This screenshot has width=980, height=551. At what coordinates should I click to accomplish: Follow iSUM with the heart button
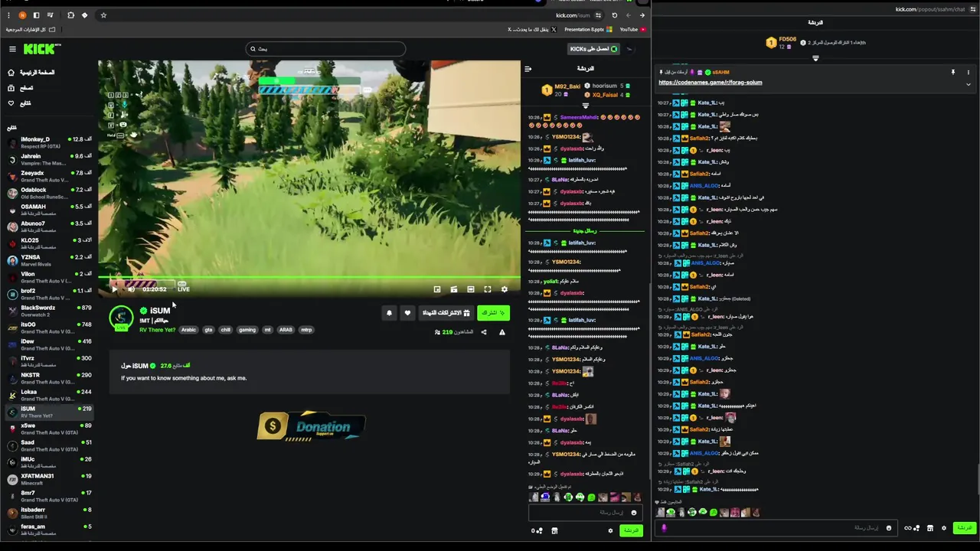coord(407,313)
